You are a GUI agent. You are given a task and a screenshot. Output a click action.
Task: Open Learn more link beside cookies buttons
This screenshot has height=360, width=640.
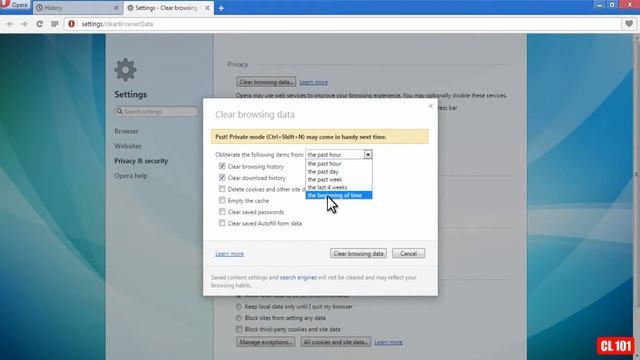388,342
